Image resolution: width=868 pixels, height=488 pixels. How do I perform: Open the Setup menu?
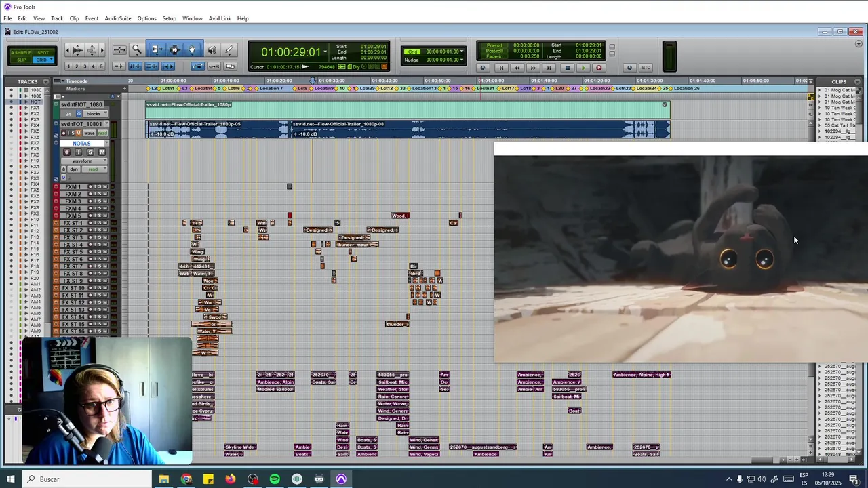[x=170, y=18]
